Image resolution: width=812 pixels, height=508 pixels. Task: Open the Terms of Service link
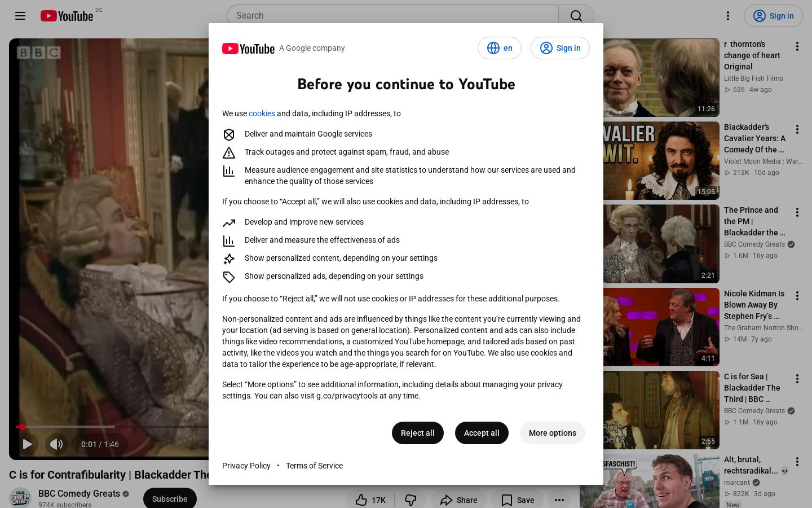click(x=314, y=466)
